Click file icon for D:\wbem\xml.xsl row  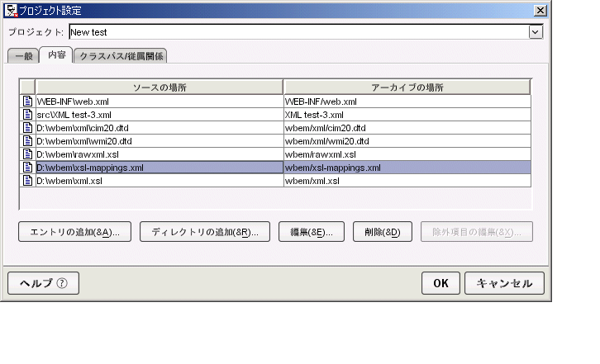[27, 181]
